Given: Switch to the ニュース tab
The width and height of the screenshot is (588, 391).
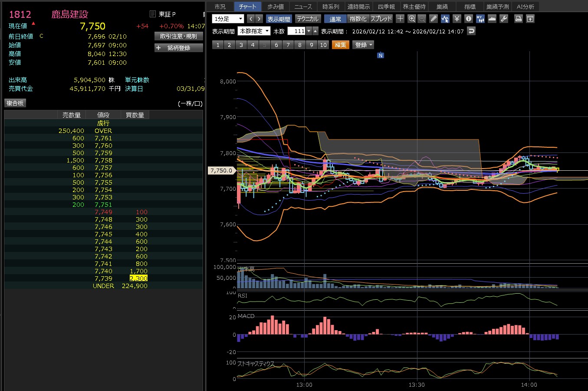Looking at the screenshot, I should point(303,7).
